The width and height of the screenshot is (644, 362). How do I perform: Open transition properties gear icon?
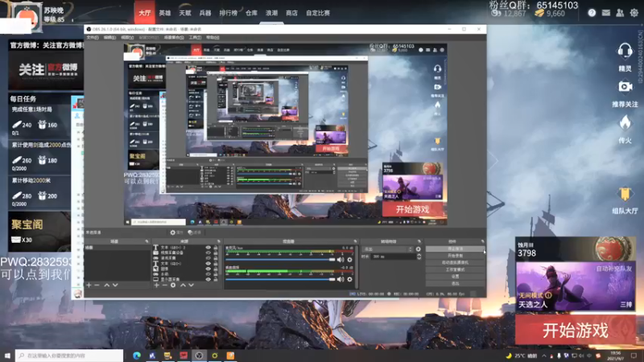[418, 249]
